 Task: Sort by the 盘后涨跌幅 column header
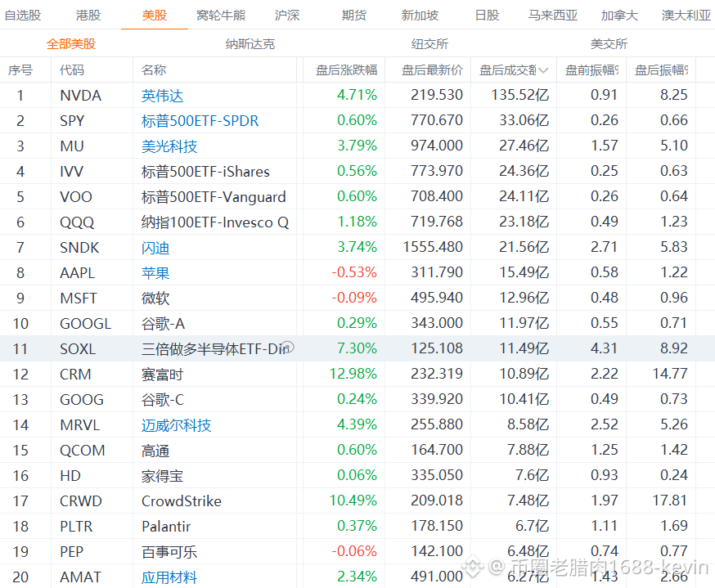coord(347,70)
